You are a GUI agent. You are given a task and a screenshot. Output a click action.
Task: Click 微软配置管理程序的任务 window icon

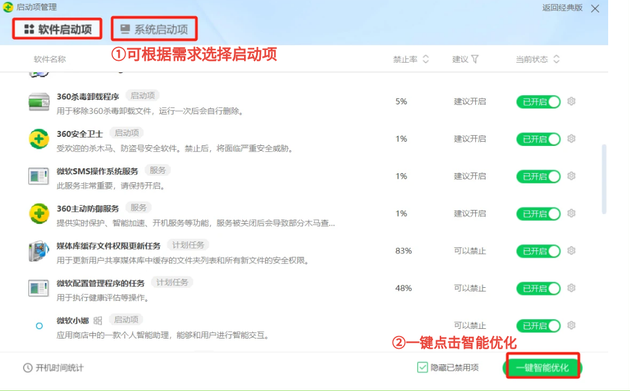pos(39,288)
